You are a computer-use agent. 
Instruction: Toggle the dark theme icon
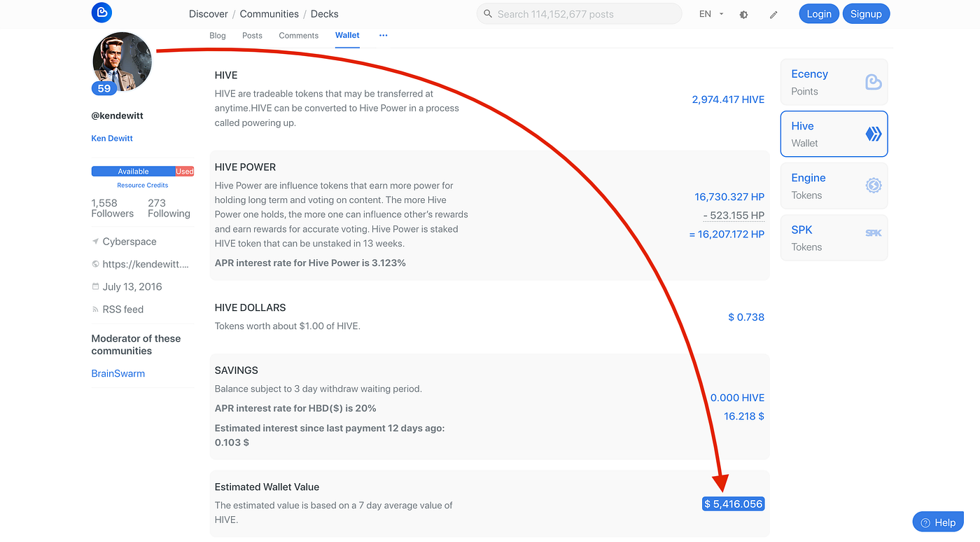coord(743,14)
